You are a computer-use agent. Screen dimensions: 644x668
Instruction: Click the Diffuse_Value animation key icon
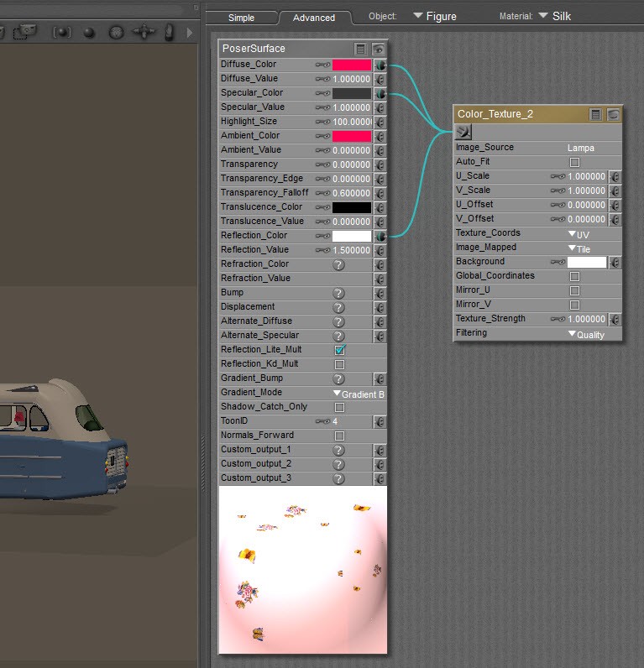tap(322, 79)
